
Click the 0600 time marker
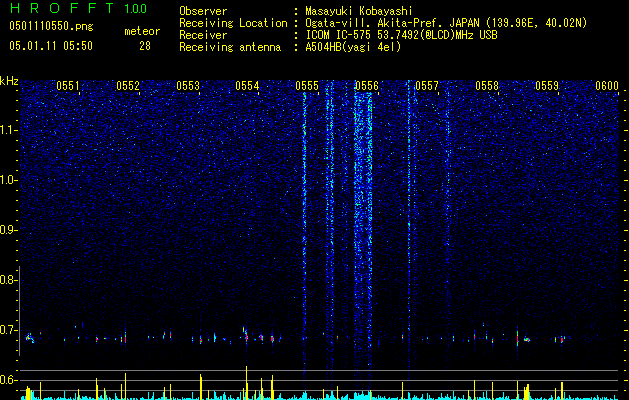click(x=607, y=86)
